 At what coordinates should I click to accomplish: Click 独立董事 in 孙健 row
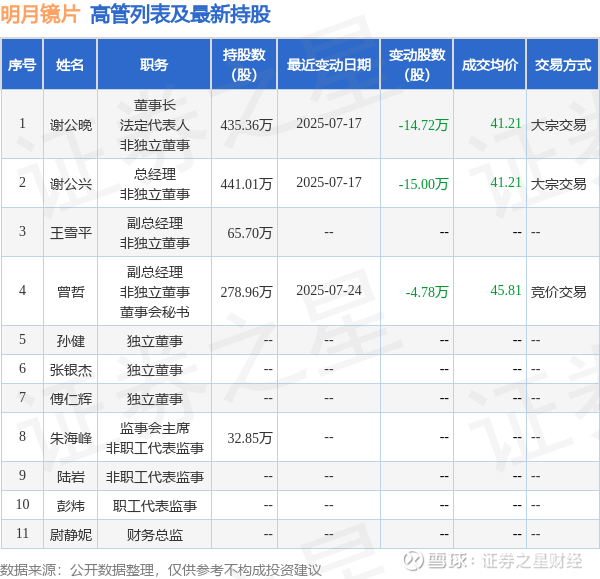click(155, 341)
